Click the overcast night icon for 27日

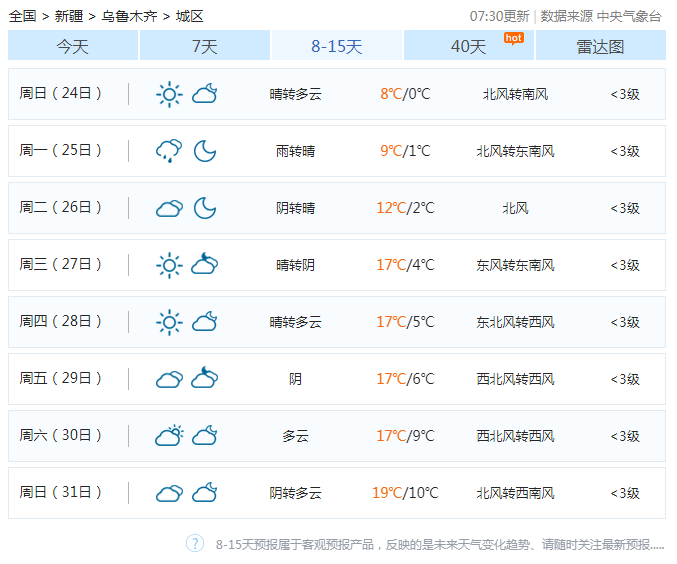(205, 264)
